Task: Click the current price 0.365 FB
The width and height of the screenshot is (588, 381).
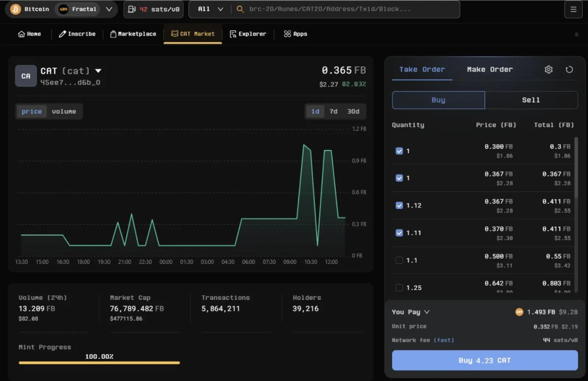Action: 344,70
